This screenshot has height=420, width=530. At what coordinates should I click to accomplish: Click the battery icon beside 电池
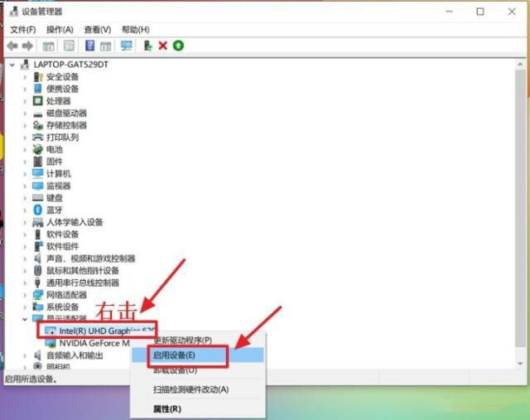[37, 149]
